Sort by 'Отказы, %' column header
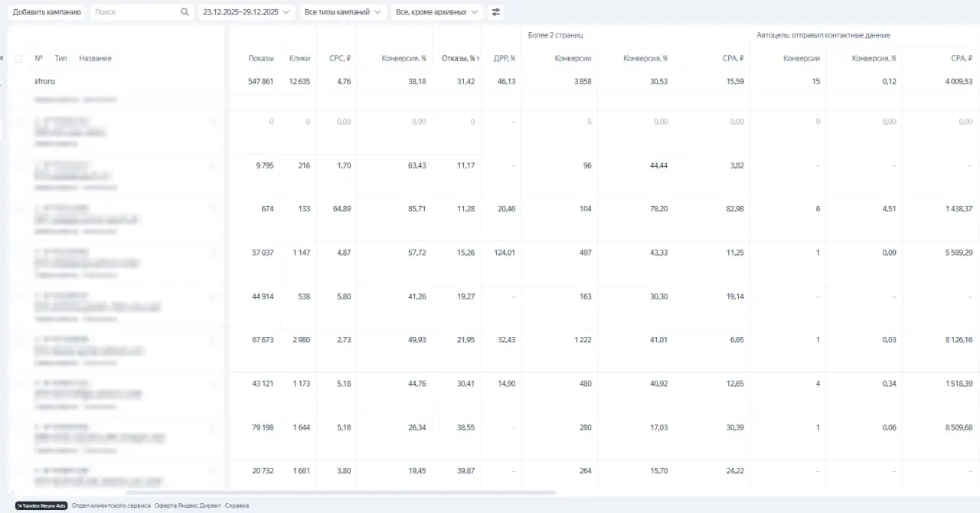 pos(460,58)
